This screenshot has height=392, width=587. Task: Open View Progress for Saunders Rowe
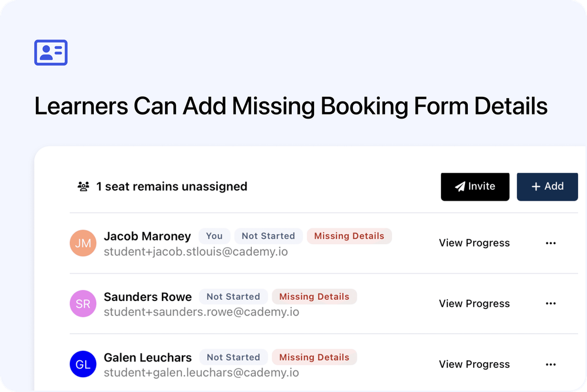coord(474,303)
